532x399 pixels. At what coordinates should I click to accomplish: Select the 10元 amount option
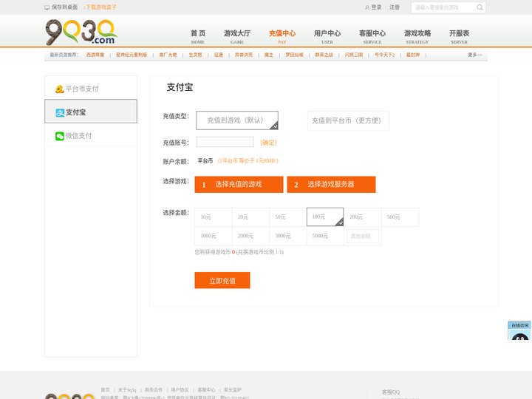tap(214, 216)
